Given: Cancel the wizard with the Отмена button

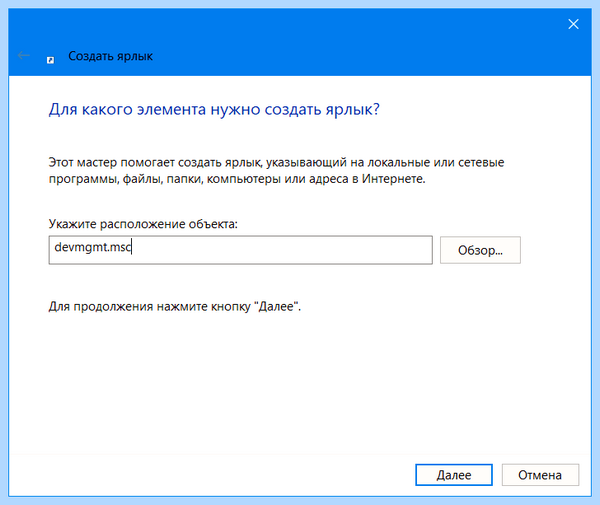Looking at the screenshot, I should 540,475.
